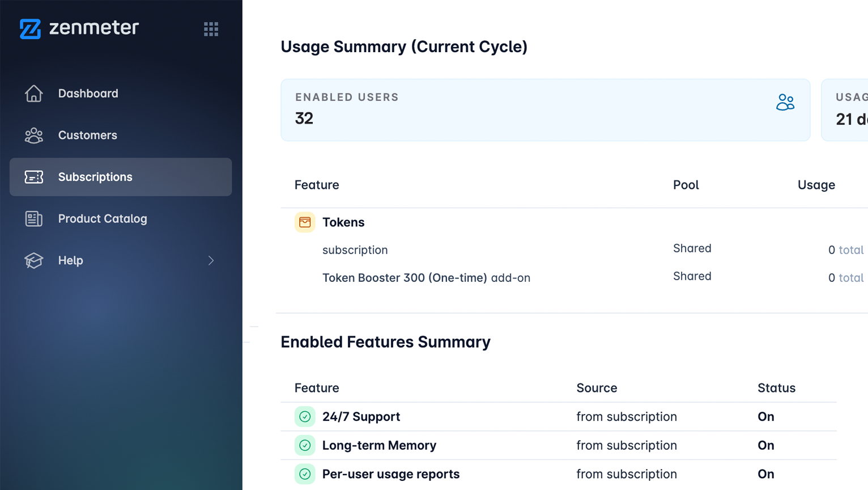Open the Customers menu item
This screenshot has height=490, width=868.
coord(121,135)
